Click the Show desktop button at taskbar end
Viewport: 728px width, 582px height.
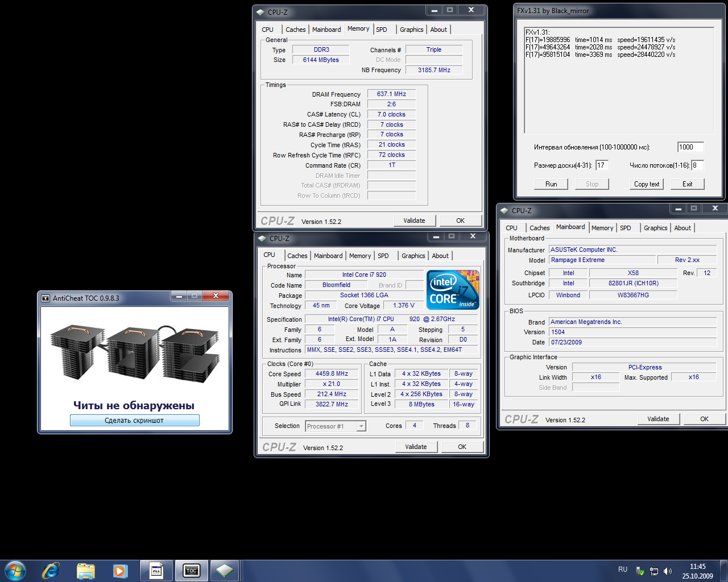(x=723, y=571)
